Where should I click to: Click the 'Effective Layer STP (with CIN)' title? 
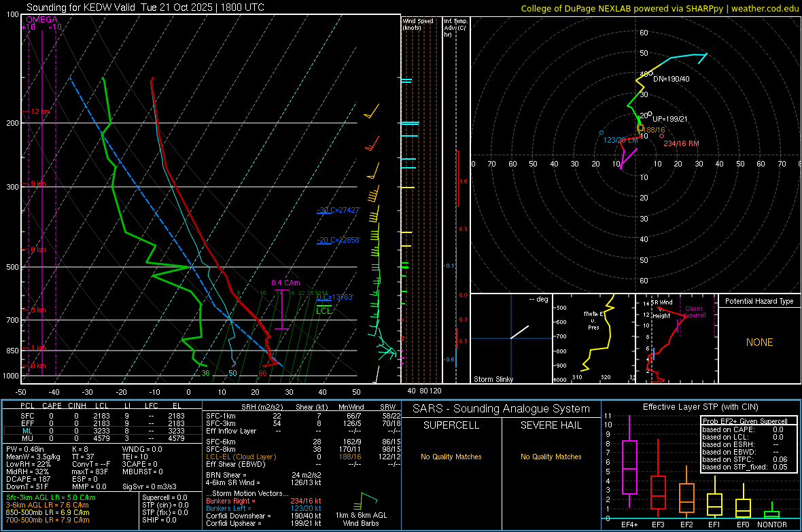pyautogui.click(x=700, y=407)
